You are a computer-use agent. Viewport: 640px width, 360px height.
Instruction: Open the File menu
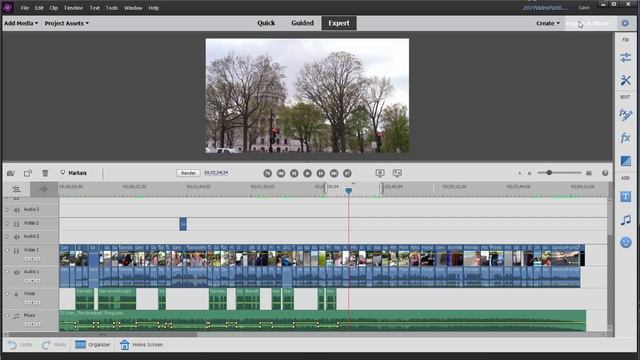[25, 8]
